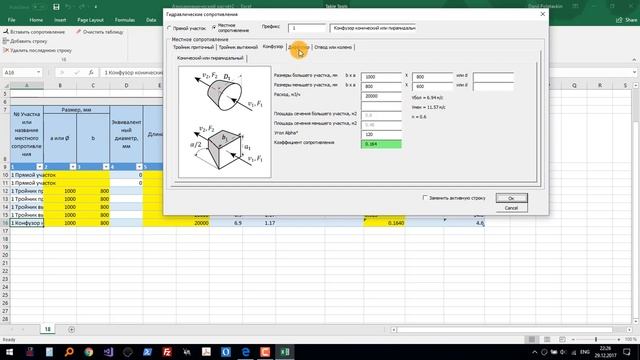Image resolution: width=640 pixels, height=360 pixels.
Task: Open Windows Start menu
Action: click(9, 352)
